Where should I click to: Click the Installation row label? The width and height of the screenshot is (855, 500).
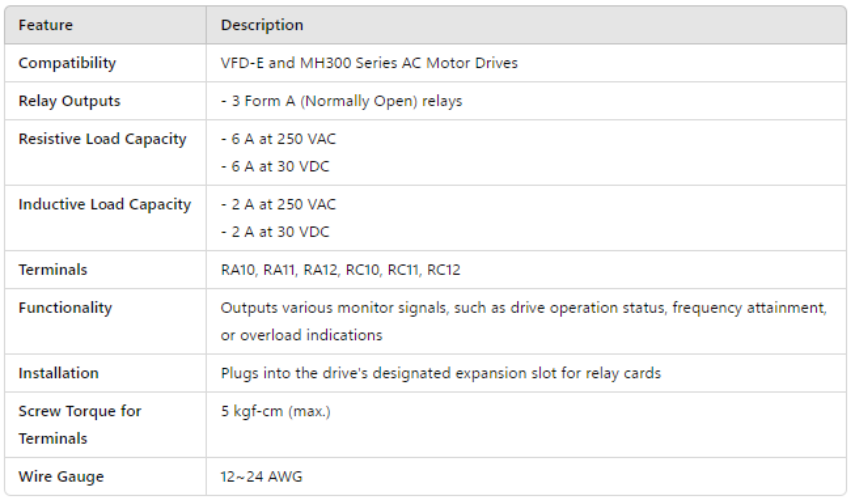pos(58,373)
